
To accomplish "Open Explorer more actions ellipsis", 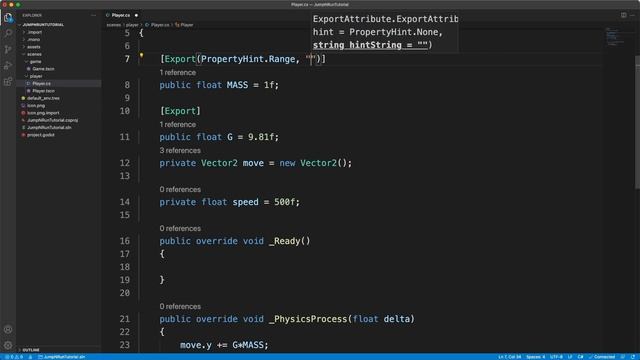I will click(x=93, y=15).
